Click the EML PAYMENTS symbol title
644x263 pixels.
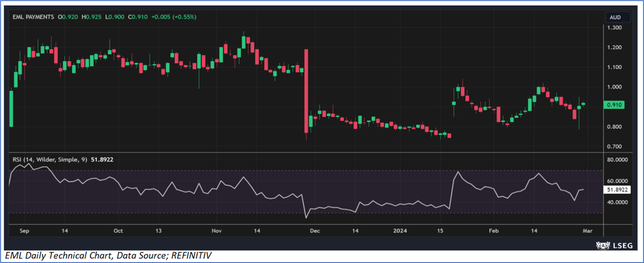pyautogui.click(x=33, y=17)
